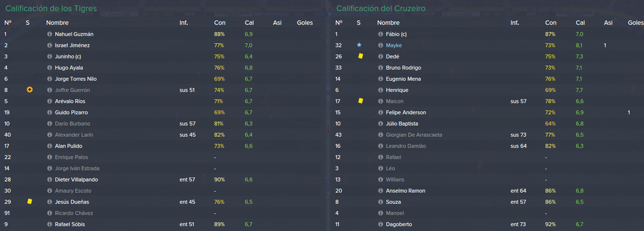This screenshot has height=231, width=644.
Task: Click the blue star icon beside Mayke
Action: (359, 45)
